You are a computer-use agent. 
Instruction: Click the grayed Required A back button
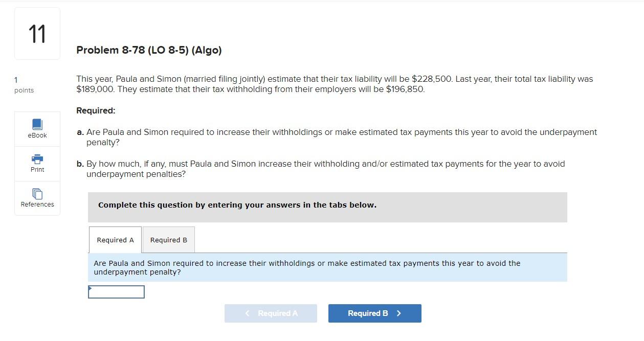click(x=271, y=313)
